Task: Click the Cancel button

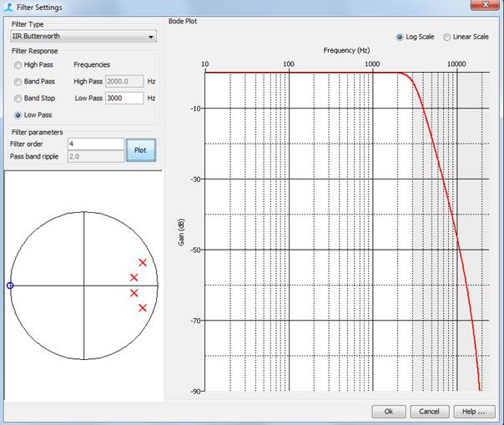Action: pos(429,412)
